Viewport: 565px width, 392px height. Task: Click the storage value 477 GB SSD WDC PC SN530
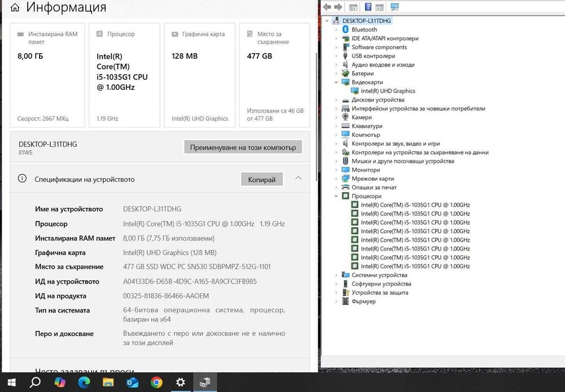(x=197, y=267)
